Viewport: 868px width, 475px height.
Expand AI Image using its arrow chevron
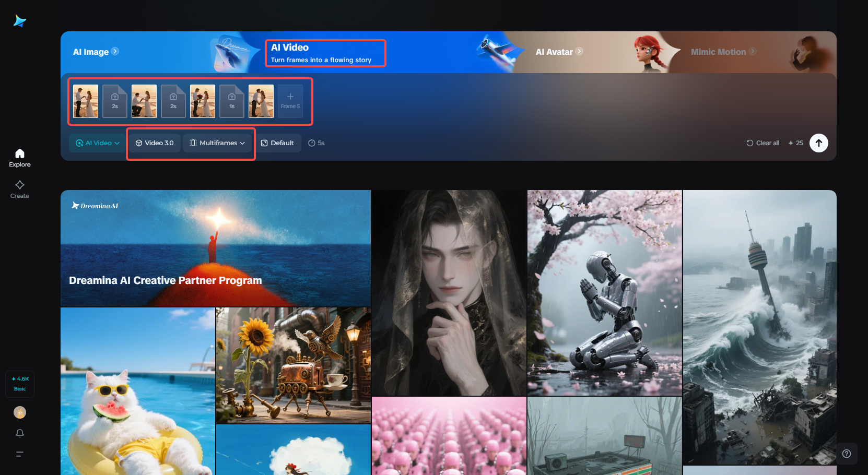click(115, 51)
